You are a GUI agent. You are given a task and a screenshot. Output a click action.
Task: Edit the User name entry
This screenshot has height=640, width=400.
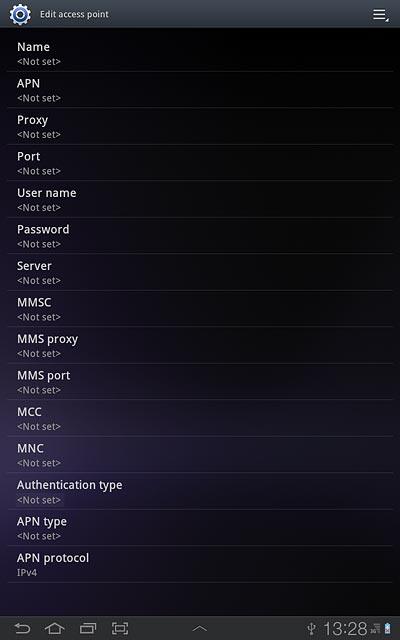click(x=200, y=199)
